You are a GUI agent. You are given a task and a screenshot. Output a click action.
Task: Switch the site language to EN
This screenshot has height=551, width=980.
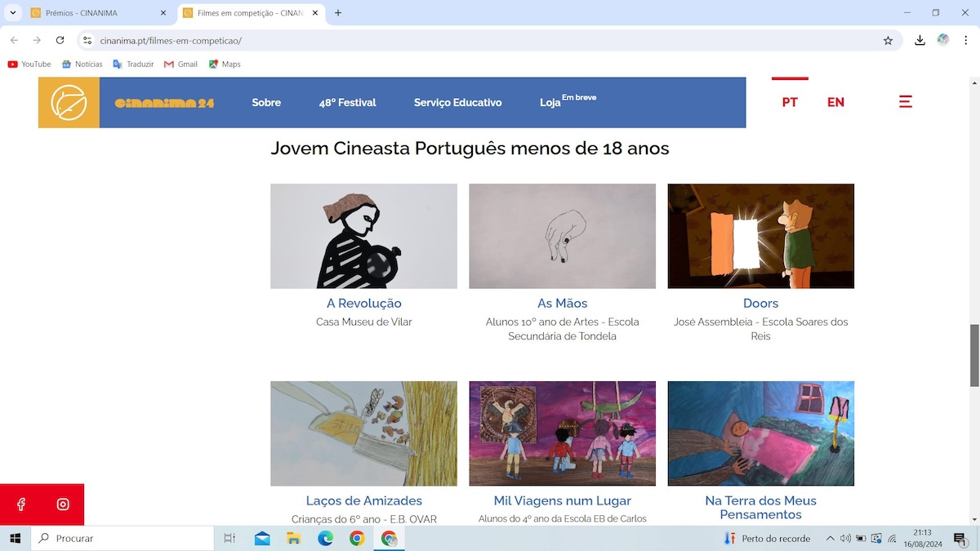coord(835,102)
